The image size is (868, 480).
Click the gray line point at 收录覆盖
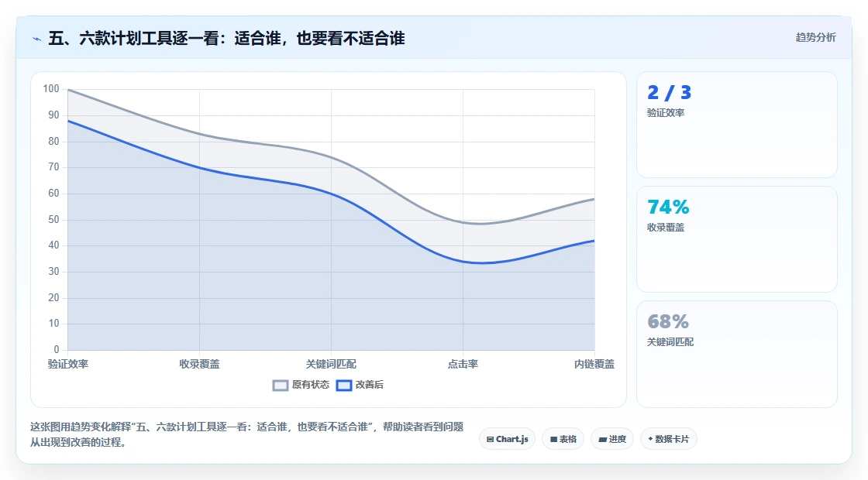click(199, 134)
